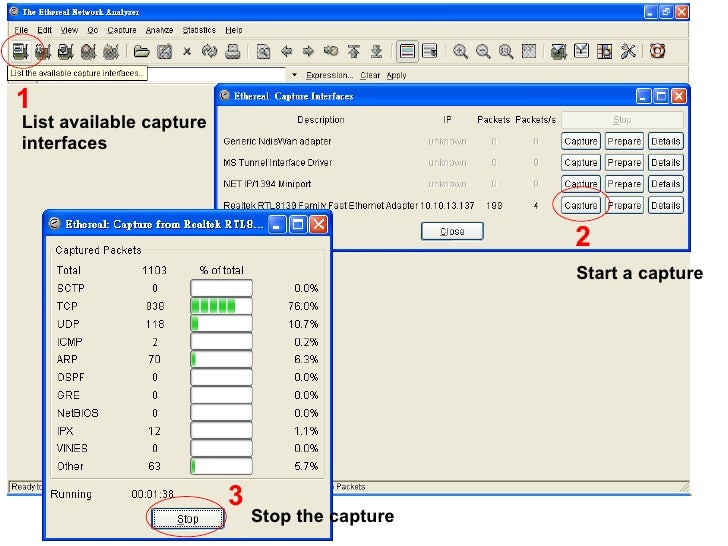
Task: Click the List available capture interfaces icon
Action: (20, 51)
